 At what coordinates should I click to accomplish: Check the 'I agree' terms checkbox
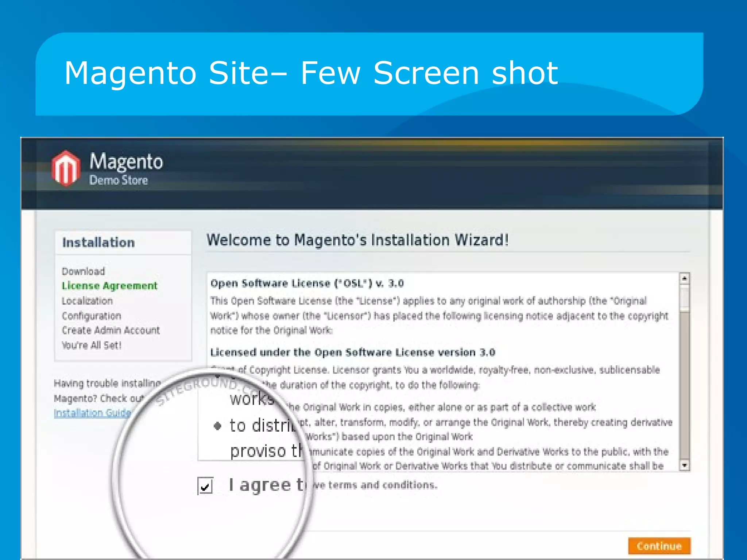[205, 486]
